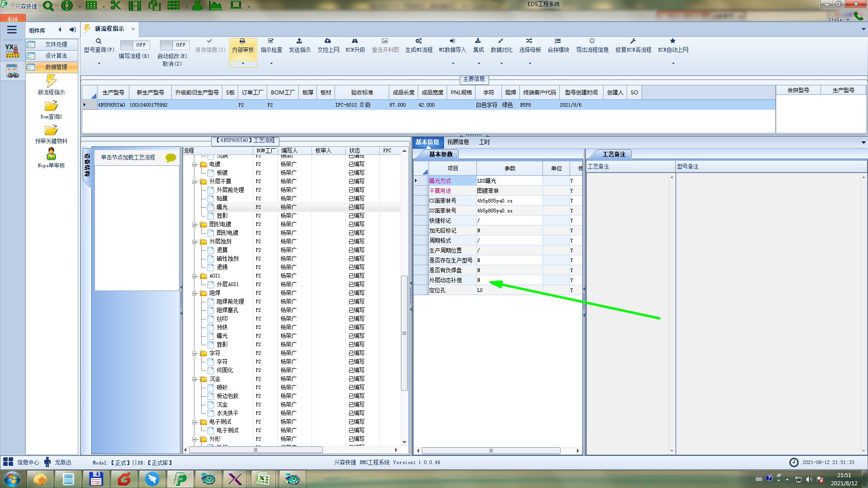Select 文件处理 in the sidebar
868x488 pixels.
click(x=56, y=44)
